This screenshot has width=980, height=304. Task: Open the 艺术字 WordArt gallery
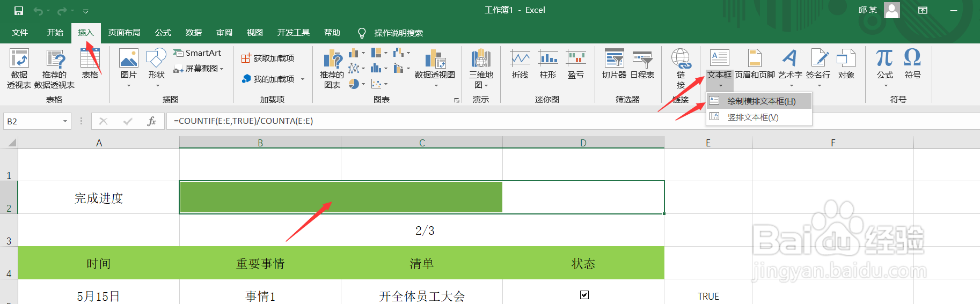pos(790,68)
